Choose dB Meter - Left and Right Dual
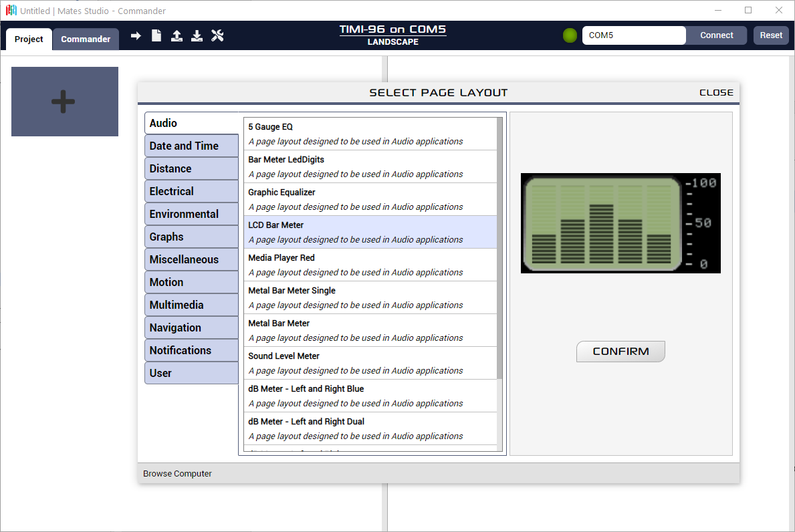The image size is (795, 532). (370, 428)
